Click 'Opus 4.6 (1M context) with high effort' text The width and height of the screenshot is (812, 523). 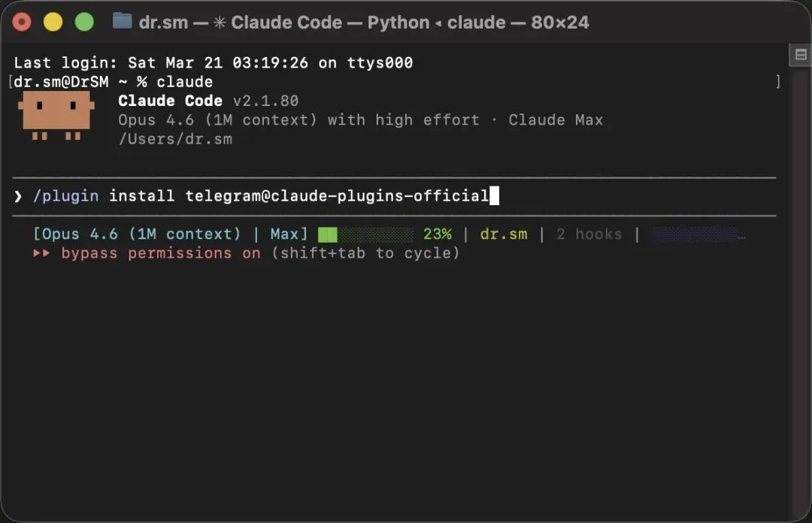(298, 120)
